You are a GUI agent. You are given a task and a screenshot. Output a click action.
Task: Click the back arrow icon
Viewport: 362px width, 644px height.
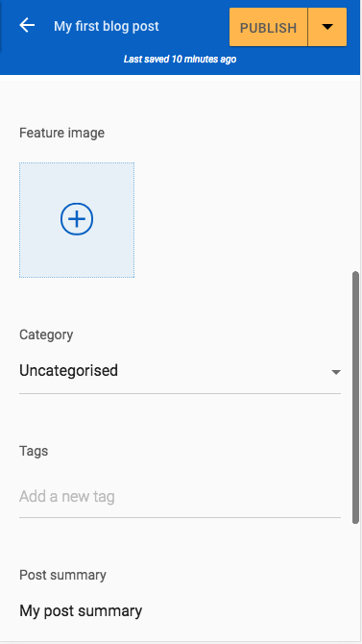click(x=27, y=26)
